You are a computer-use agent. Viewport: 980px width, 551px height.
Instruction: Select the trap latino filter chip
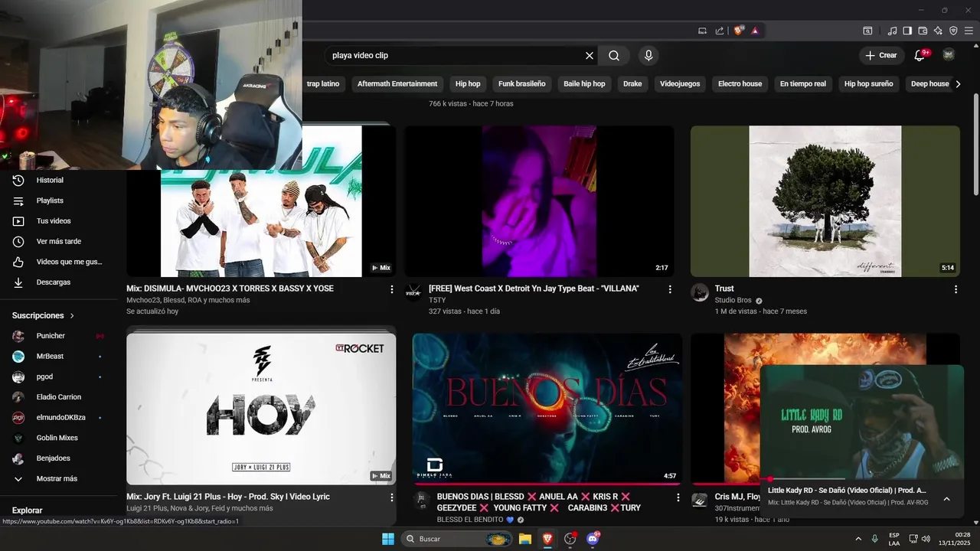click(x=322, y=83)
